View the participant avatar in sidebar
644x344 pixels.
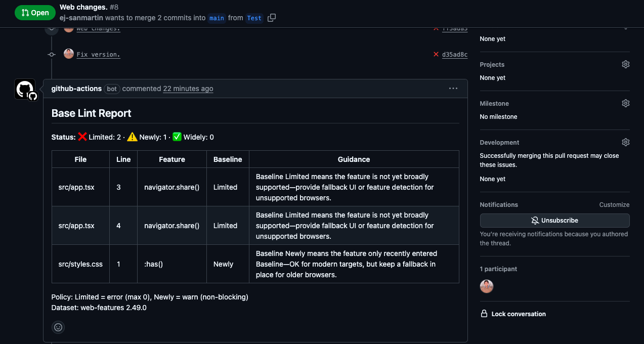486,286
